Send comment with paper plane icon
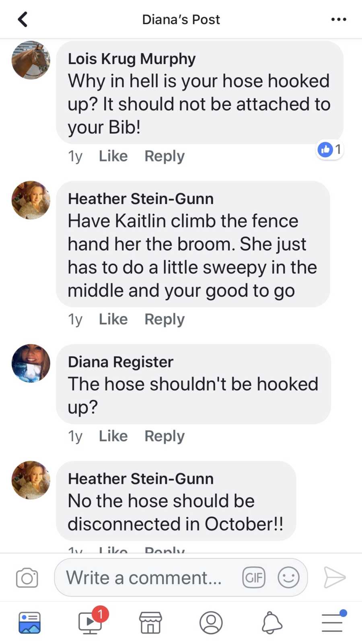The width and height of the screenshot is (362, 644). 335,578
